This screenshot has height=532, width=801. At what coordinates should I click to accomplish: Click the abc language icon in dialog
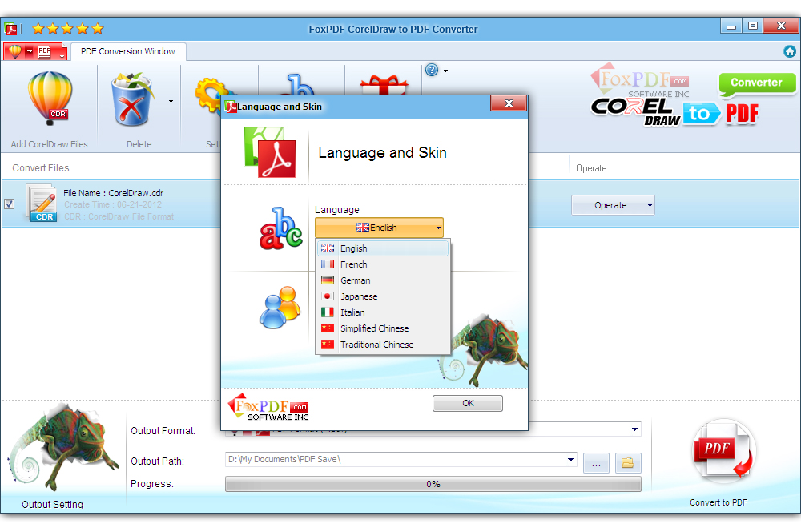(x=280, y=228)
